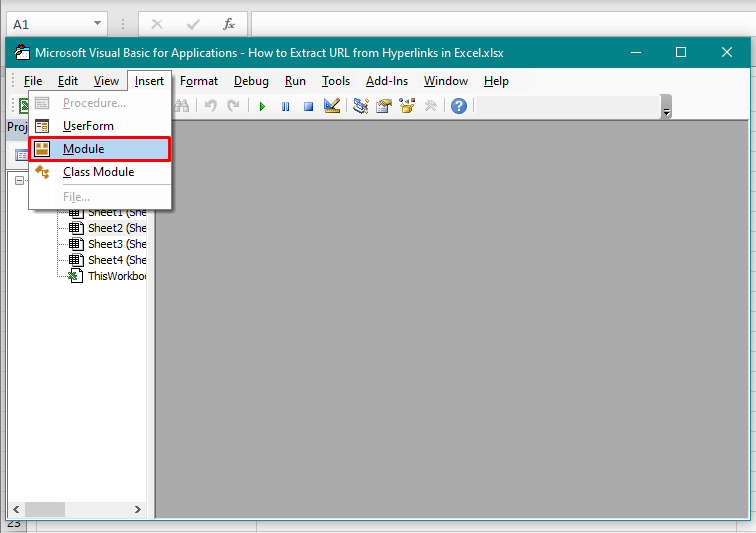Select Sheet2 in project tree
Viewport: 756px width, 533px height.
point(117,228)
